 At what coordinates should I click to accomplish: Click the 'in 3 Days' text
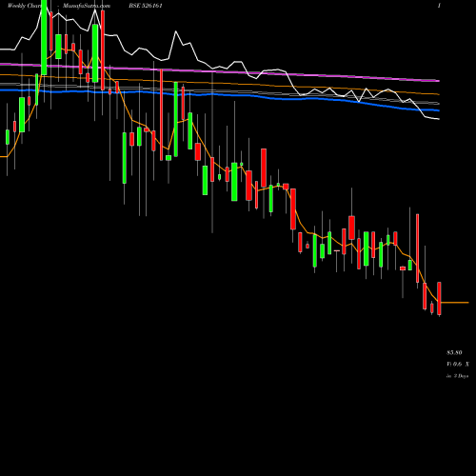458,376
